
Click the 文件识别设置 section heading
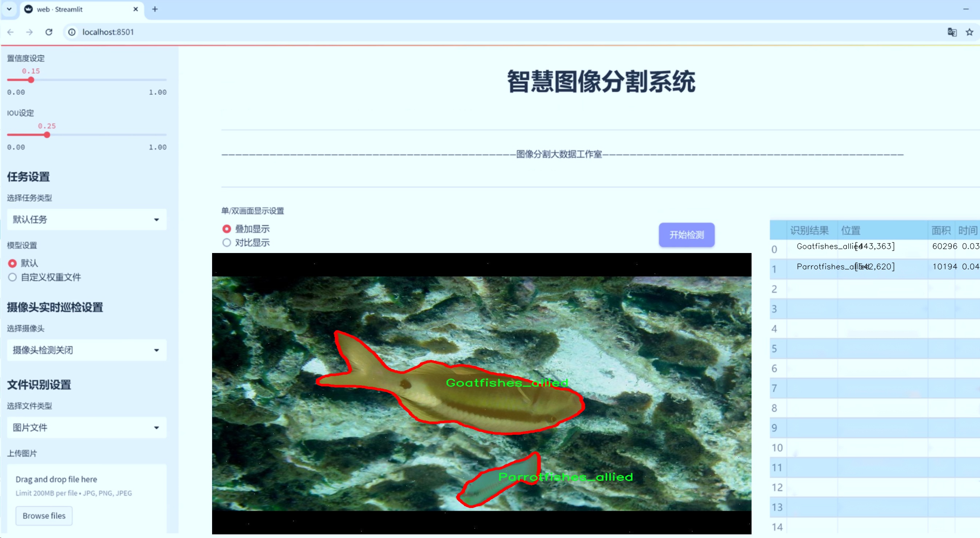(39, 385)
